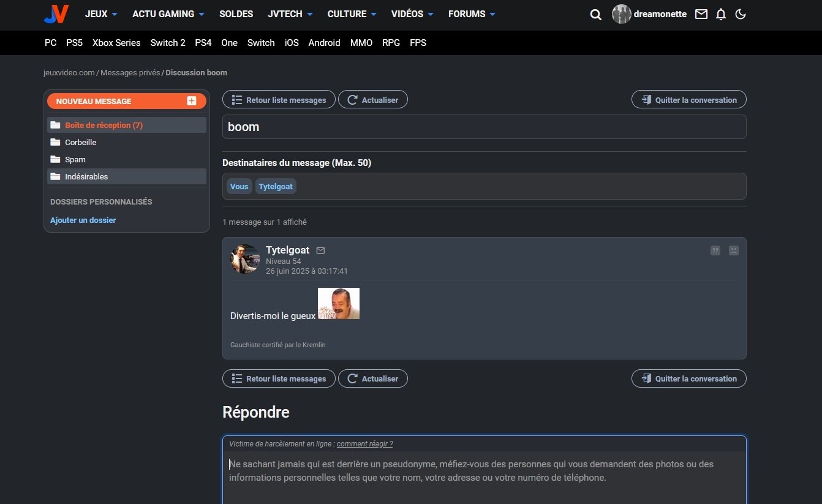Click the Ajouter un dossier link

[83, 220]
